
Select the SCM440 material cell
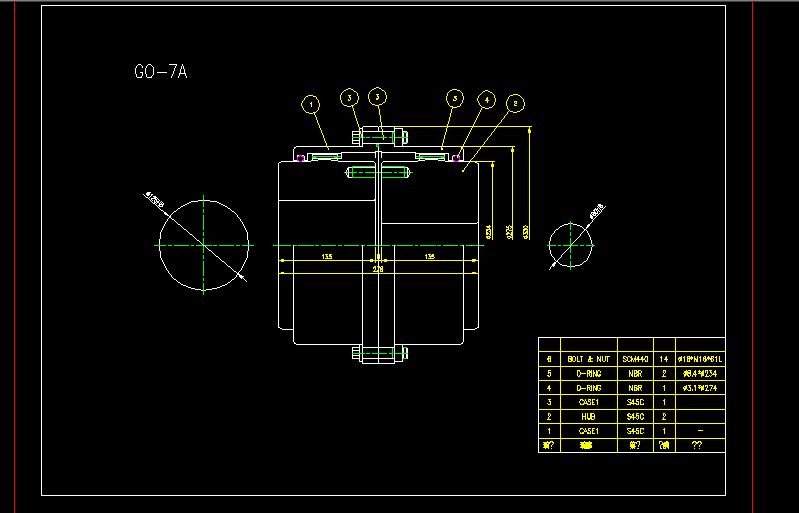(635, 359)
